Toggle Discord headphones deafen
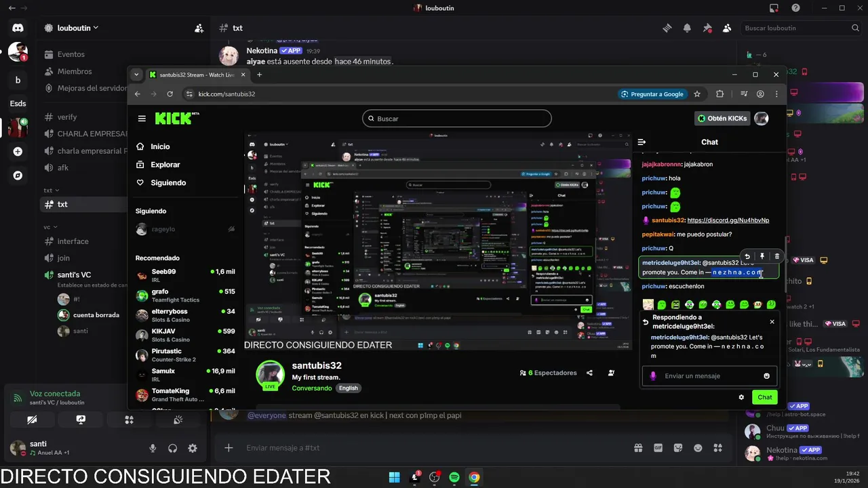 [x=172, y=448]
